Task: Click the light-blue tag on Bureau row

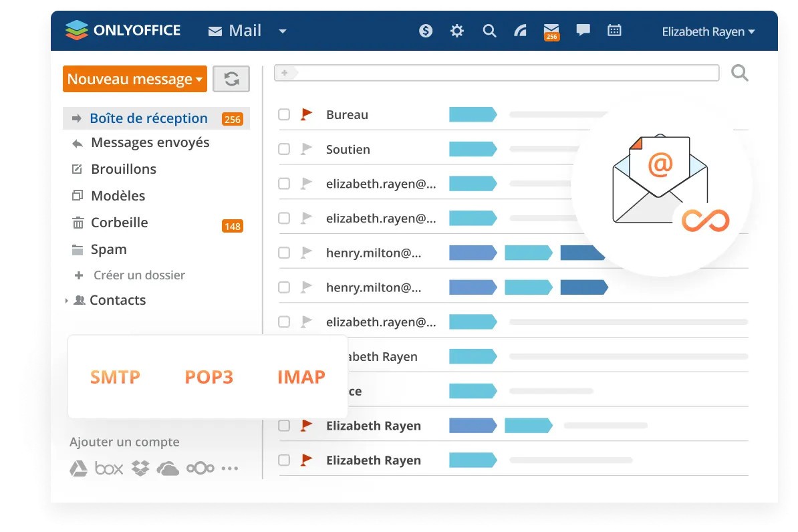Action: coord(473,114)
